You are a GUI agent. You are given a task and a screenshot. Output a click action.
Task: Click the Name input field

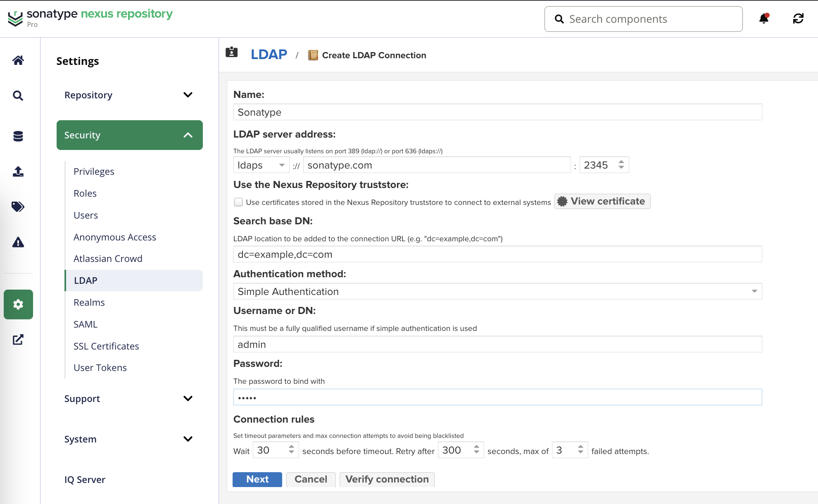[497, 112]
